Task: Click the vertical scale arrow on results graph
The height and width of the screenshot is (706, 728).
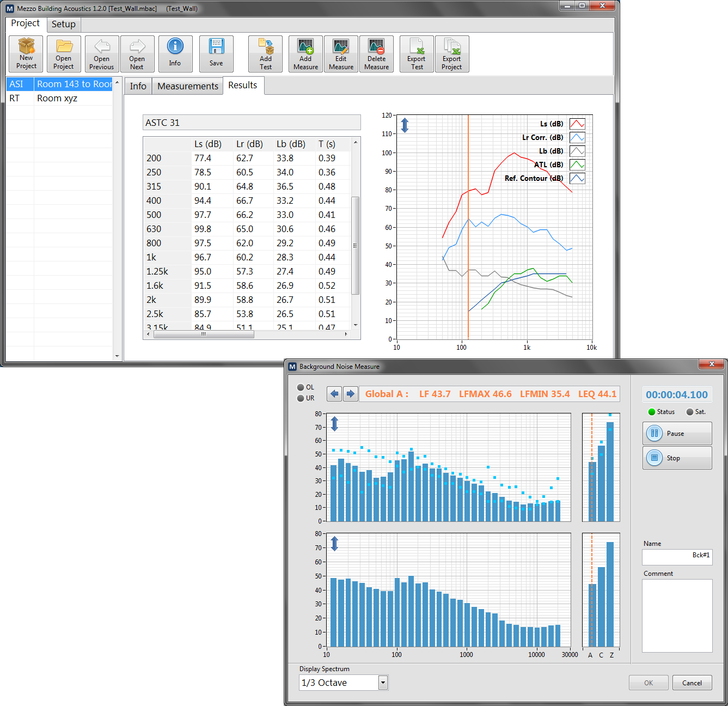Action: [x=405, y=125]
